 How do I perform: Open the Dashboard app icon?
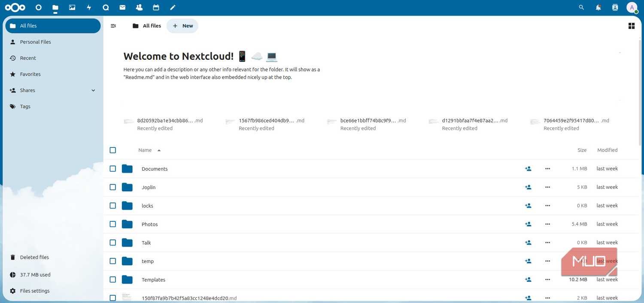39,7
